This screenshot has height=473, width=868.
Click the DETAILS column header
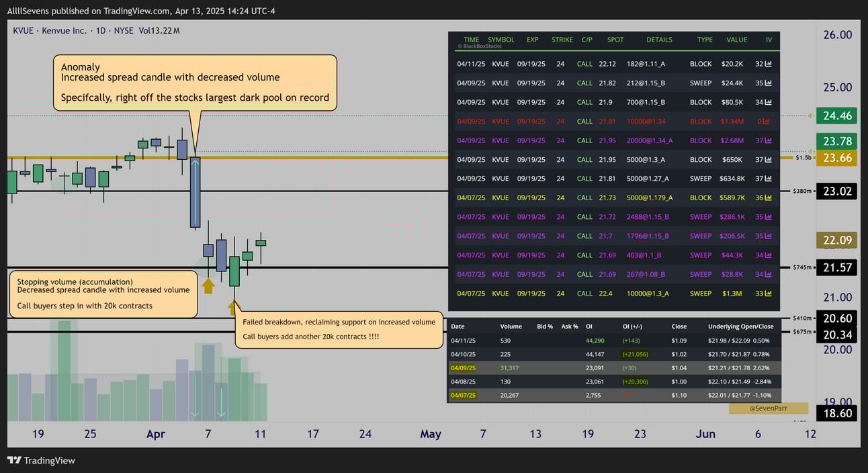(659, 40)
